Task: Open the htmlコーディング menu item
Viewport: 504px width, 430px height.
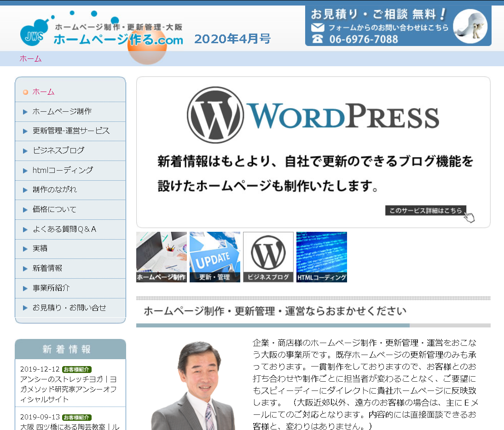Action: (70, 171)
